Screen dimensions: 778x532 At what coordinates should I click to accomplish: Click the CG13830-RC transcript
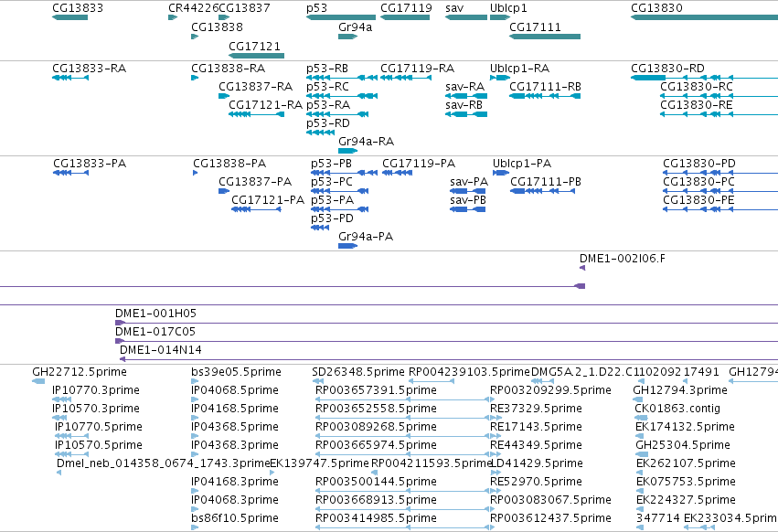point(719,96)
